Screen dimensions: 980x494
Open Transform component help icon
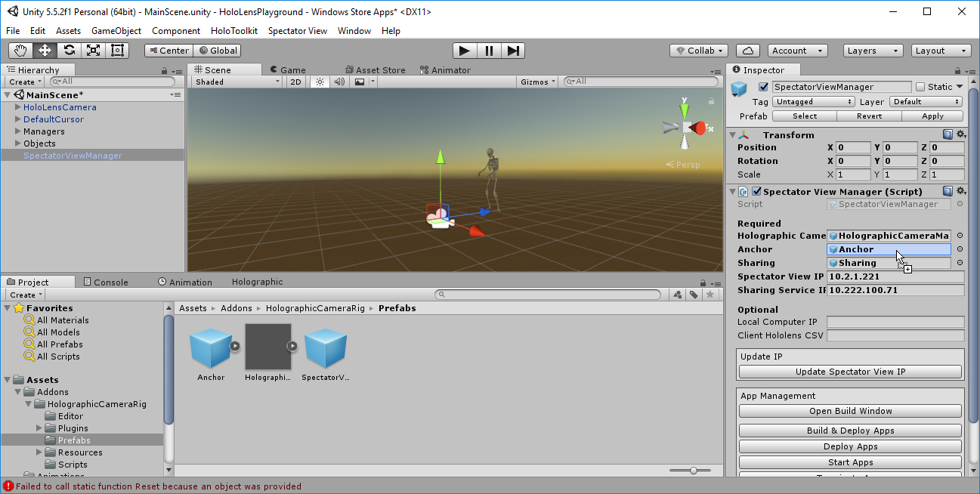point(948,134)
